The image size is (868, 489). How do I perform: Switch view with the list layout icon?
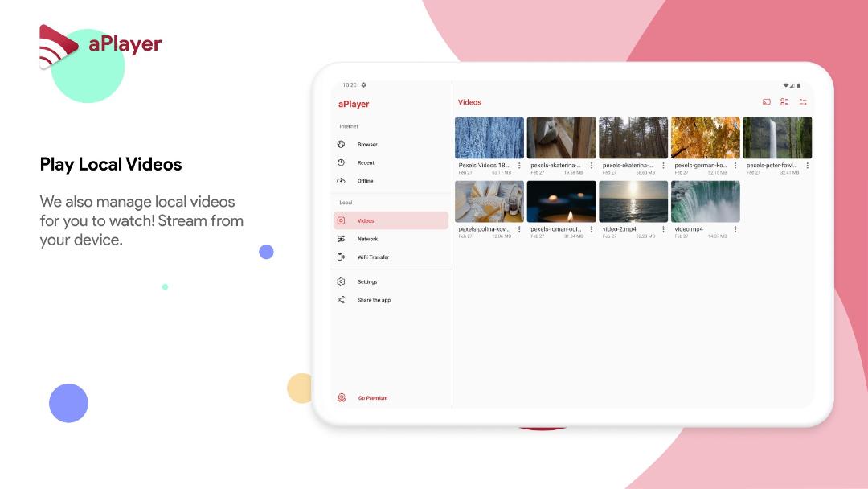coord(784,102)
